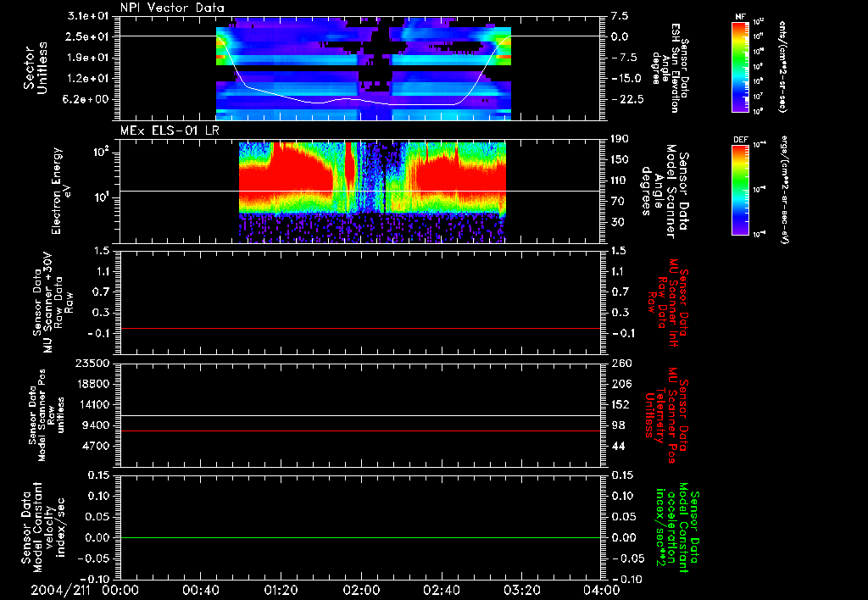Screen dimensions: 868x600
Task: Click the red MU Scanner raw data line
Action: (x=360, y=328)
